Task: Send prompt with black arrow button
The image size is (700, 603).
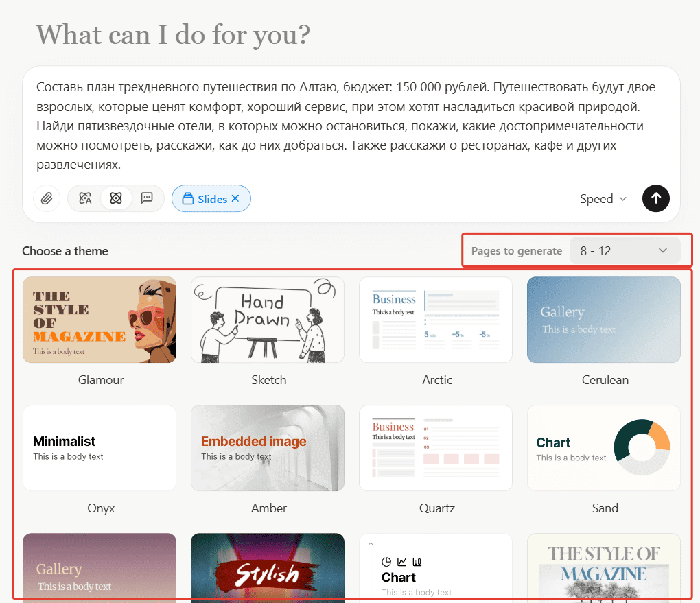Action: click(655, 198)
